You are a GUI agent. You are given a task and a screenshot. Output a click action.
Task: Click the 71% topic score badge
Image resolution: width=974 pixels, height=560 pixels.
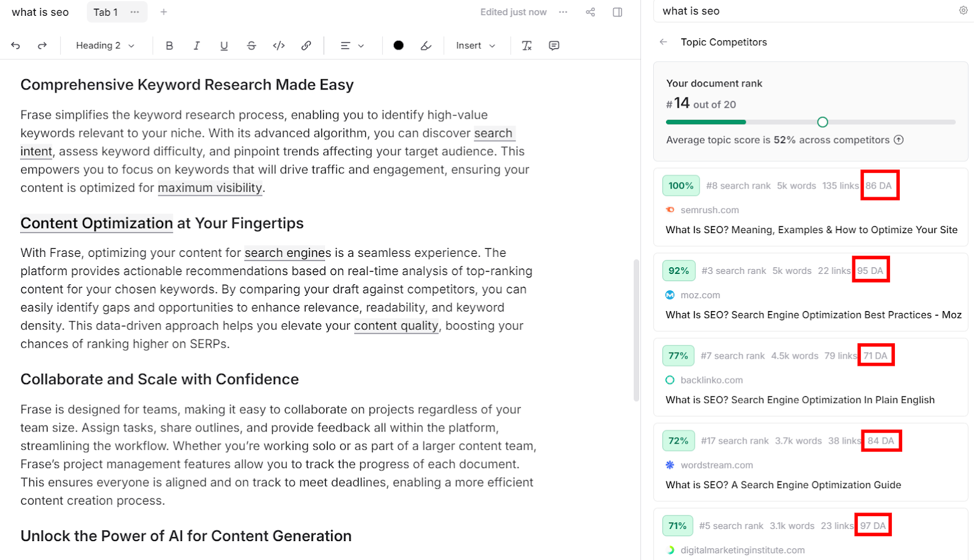coord(678,526)
